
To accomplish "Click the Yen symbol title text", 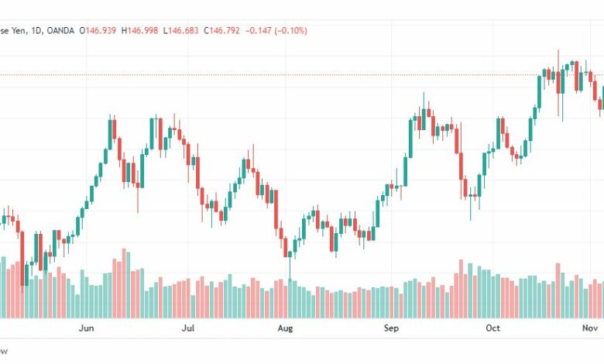I will pyautogui.click(x=19, y=30).
